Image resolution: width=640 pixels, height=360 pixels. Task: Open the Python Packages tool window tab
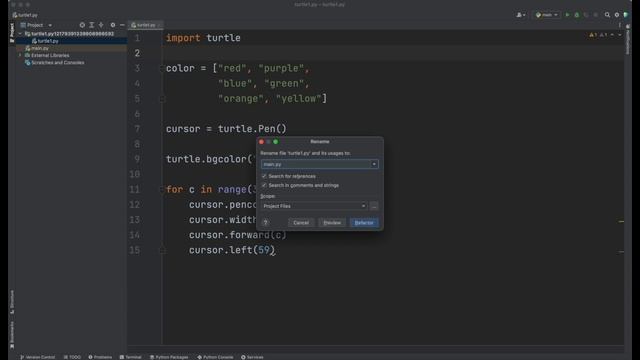[x=169, y=357]
